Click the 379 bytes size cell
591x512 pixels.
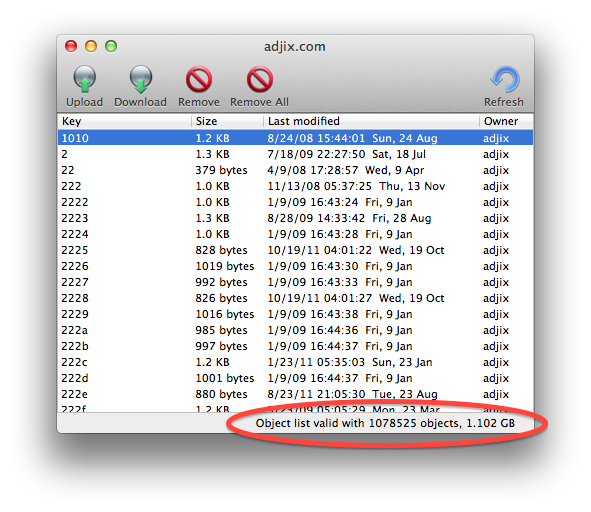221,170
